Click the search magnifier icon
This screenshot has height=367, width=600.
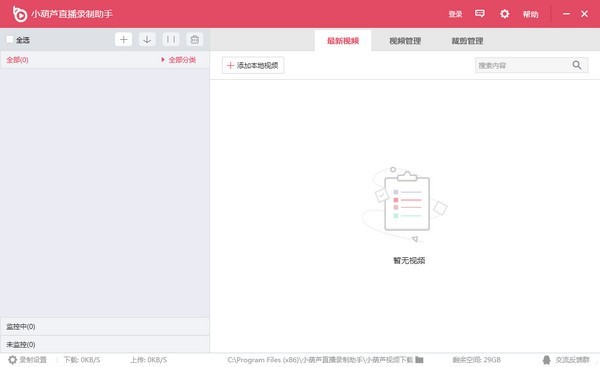tap(577, 65)
